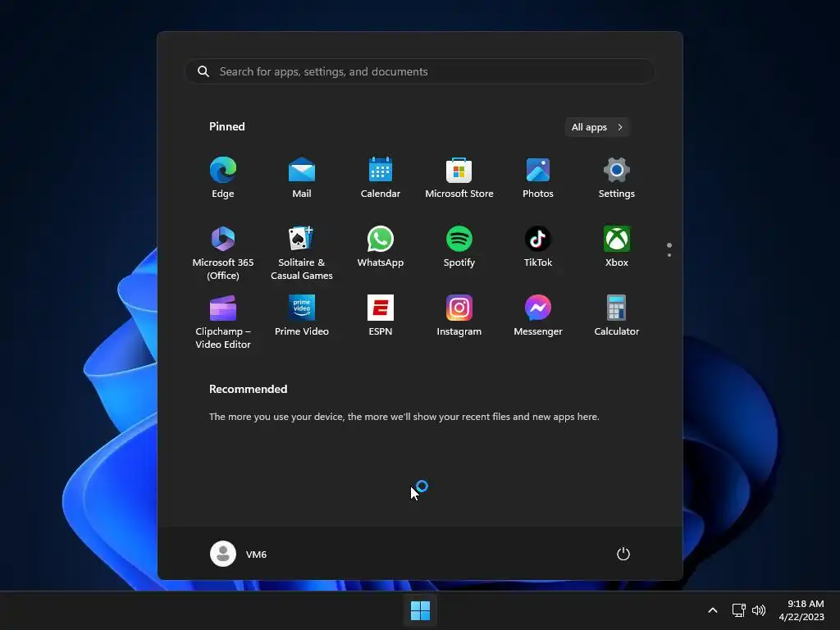Click the search magnifier icon

tap(203, 71)
